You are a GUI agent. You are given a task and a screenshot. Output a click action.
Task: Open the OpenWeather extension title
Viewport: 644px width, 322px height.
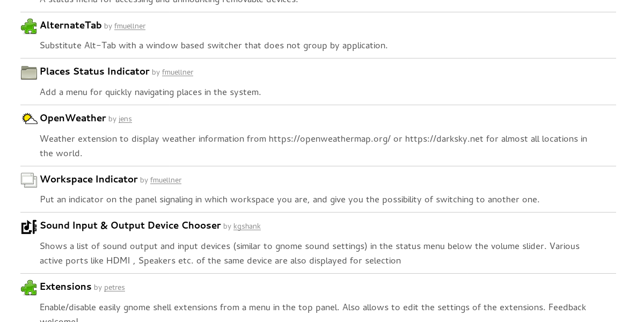point(73,119)
